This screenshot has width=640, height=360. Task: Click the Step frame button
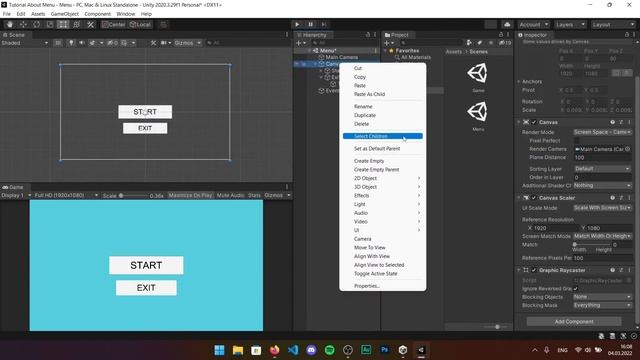click(324, 24)
